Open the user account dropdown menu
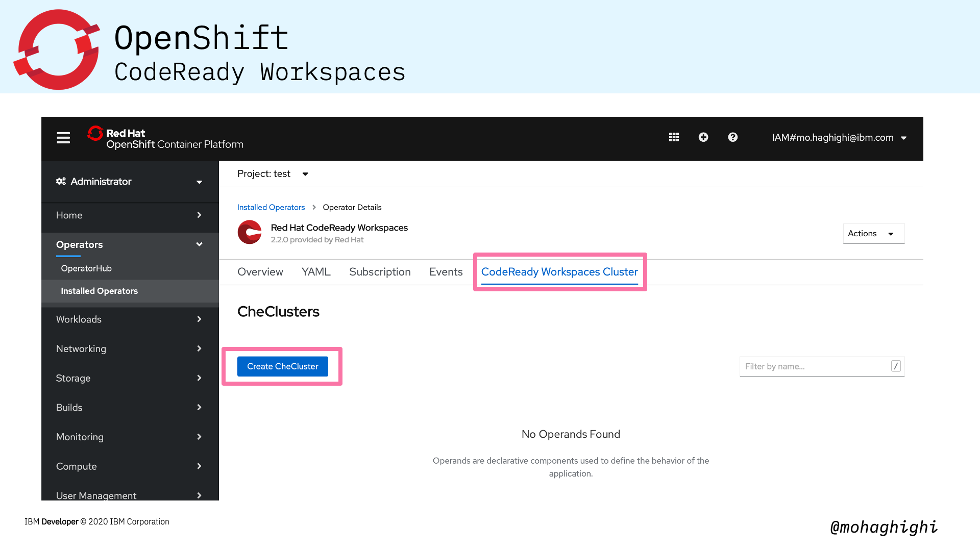This screenshot has height=551, width=980. coord(839,138)
